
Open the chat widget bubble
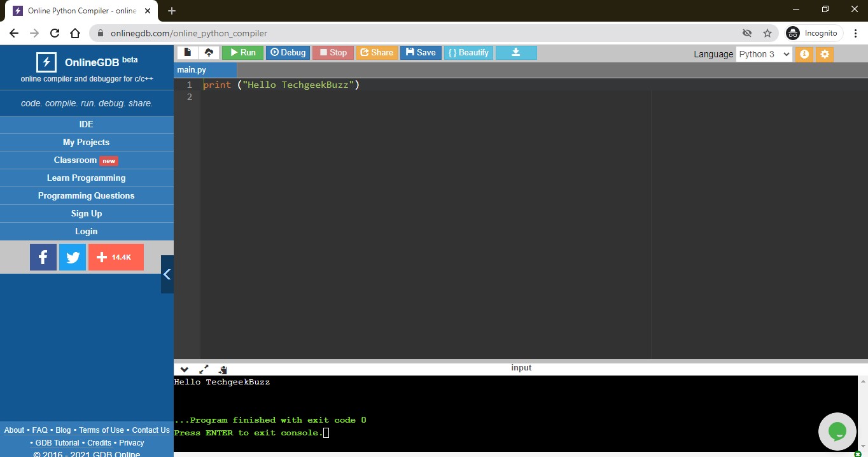pyautogui.click(x=837, y=431)
